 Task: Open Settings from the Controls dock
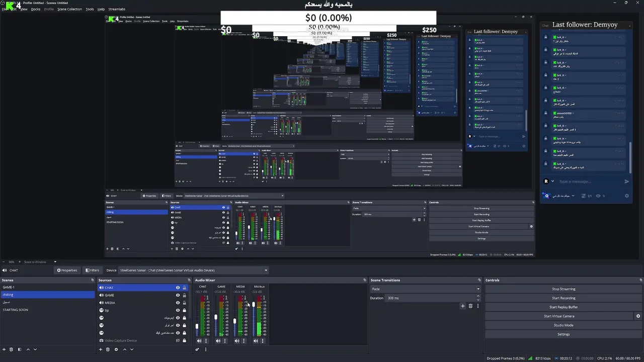pyautogui.click(x=563, y=334)
